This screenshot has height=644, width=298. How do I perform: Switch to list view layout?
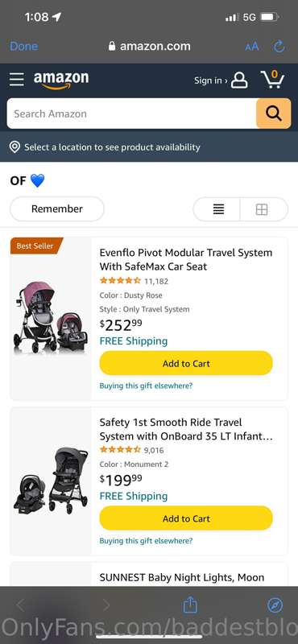(217, 209)
